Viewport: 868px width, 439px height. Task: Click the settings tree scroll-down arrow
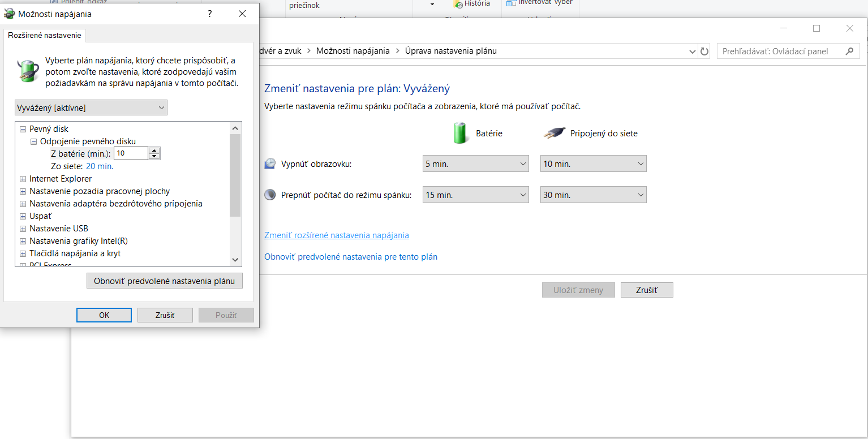pos(235,260)
